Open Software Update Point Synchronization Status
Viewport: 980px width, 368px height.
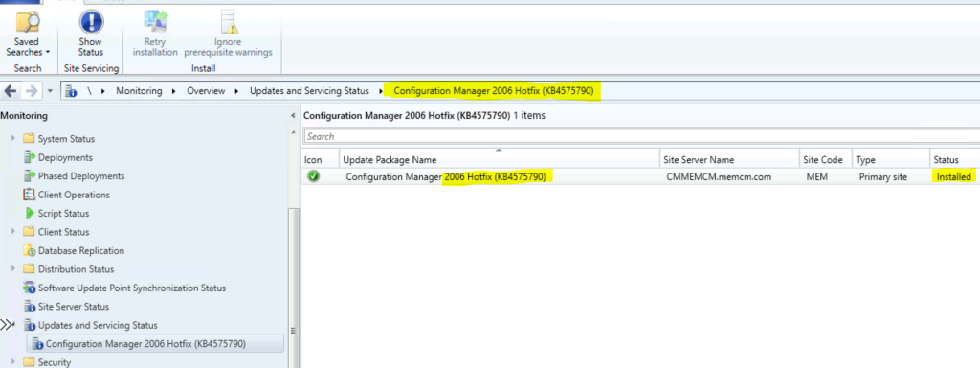click(x=132, y=287)
